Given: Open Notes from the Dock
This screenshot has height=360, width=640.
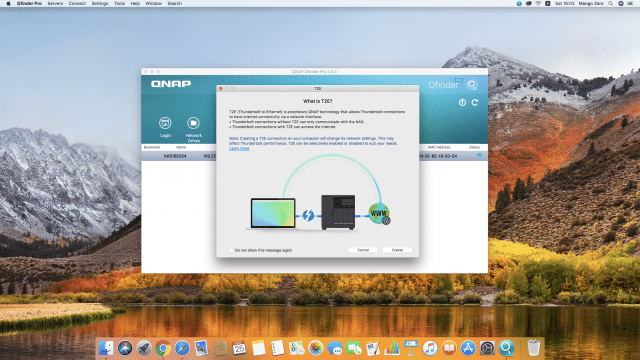Looking at the screenshot, I should [x=258, y=348].
